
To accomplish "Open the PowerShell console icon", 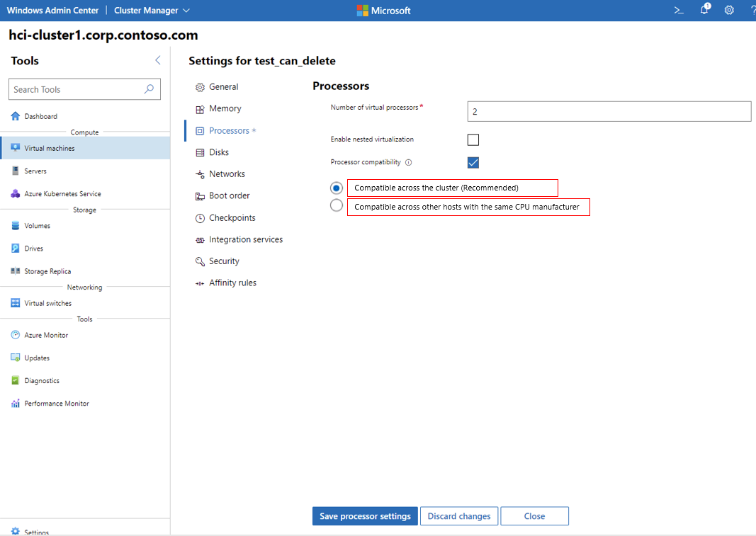I will [679, 11].
